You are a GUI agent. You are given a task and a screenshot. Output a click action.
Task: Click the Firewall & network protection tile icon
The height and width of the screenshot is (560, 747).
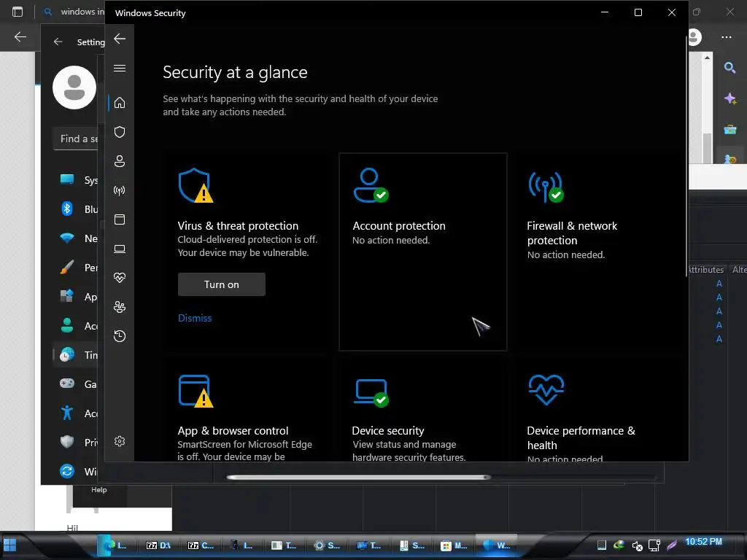pos(546,187)
